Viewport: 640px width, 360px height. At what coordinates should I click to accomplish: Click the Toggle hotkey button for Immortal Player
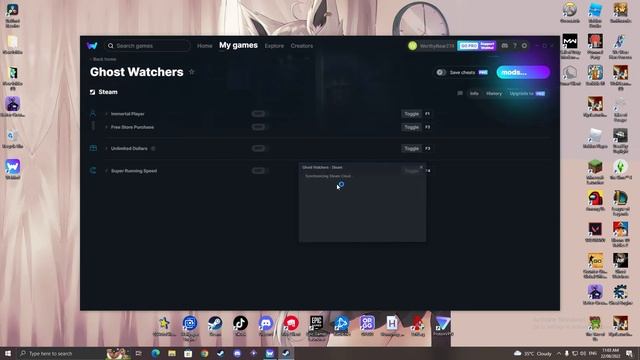point(411,114)
